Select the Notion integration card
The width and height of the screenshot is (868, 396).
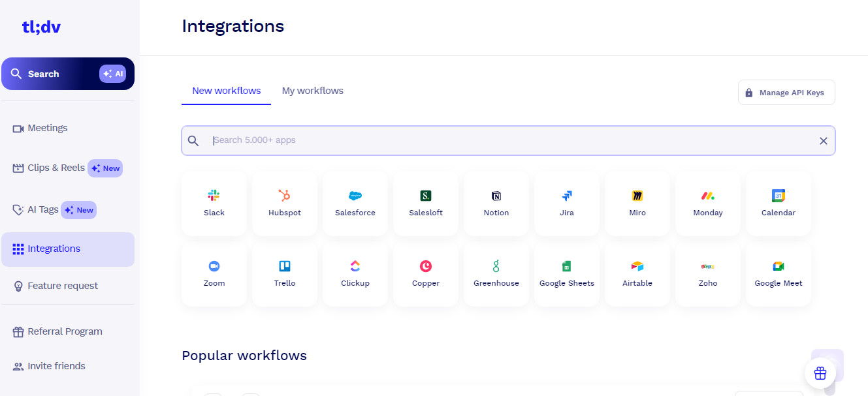pos(496,204)
